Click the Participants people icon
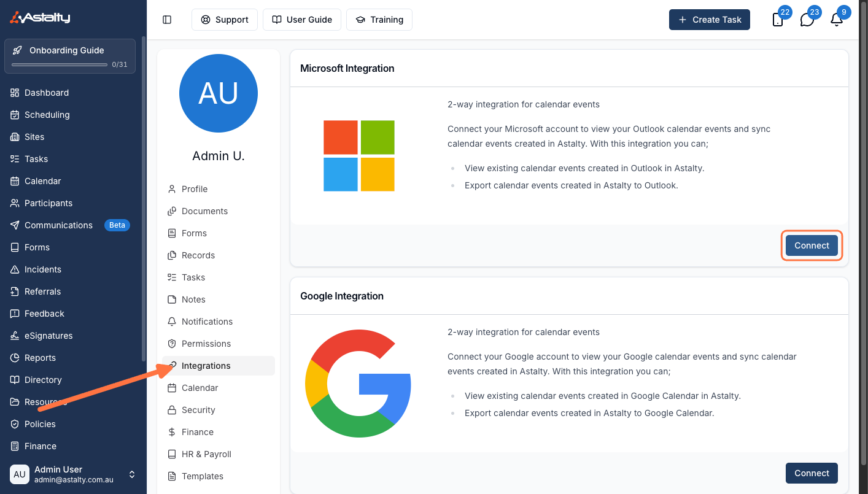This screenshot has width=868, height=494. click(x=15, y=203)
